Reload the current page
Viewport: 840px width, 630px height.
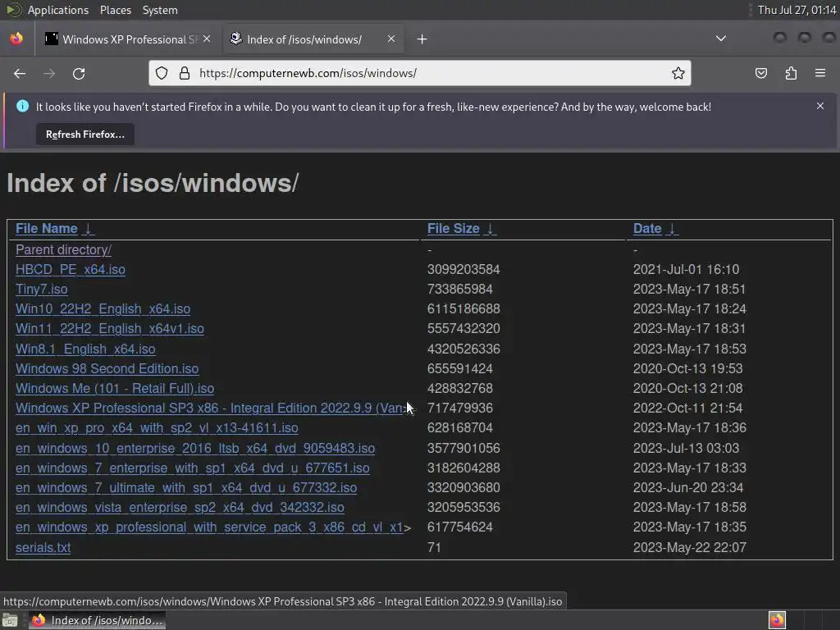[x=79, y=73]
